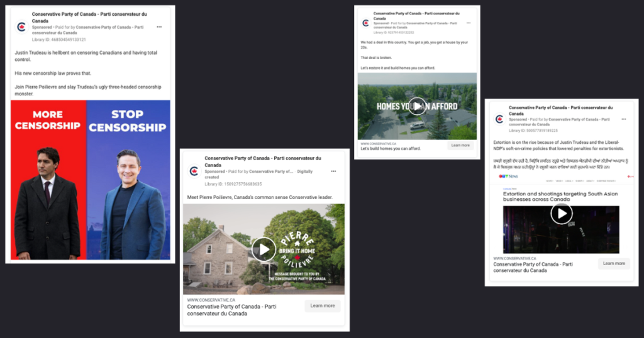
Task: Click 'That deal is broken.' text
Action: (x=376, y=58)
